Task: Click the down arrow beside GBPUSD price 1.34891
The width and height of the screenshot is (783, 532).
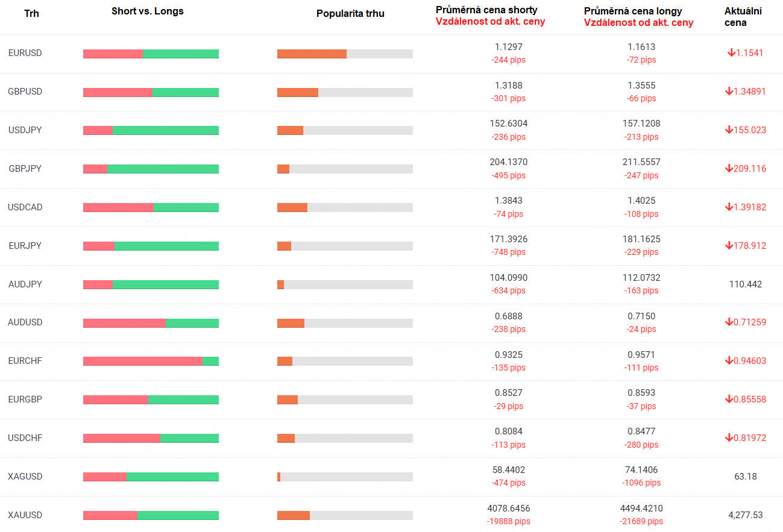Action: click(x=729, y=92)
